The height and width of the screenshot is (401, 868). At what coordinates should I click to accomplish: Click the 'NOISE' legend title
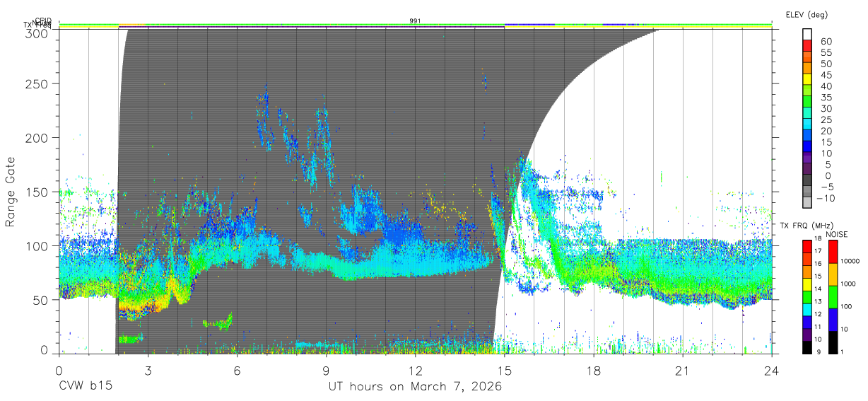(836, 234)
